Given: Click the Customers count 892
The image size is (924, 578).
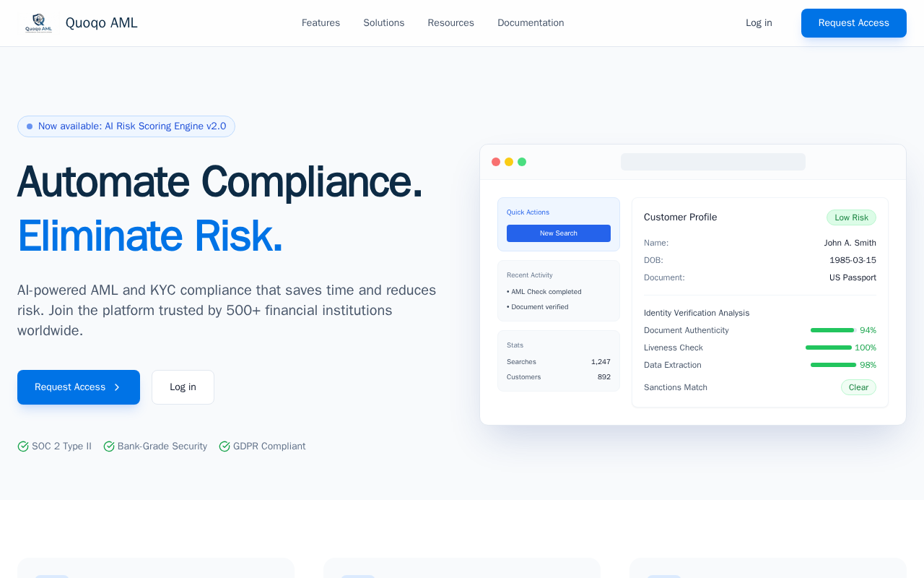Looking at the screenshot, I should point(604,377).
